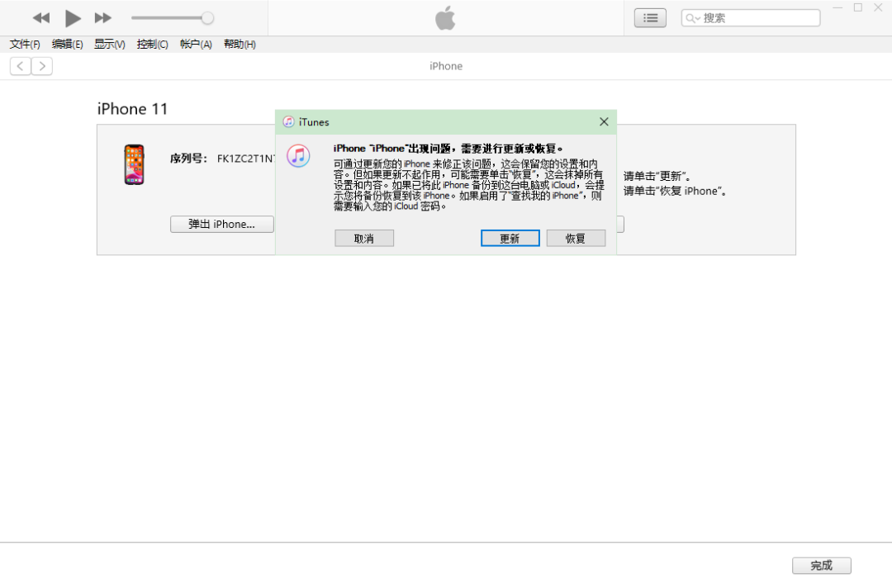892x588 pixels.
Task: Click the small iTunes title bar icon
Action: 288,121
